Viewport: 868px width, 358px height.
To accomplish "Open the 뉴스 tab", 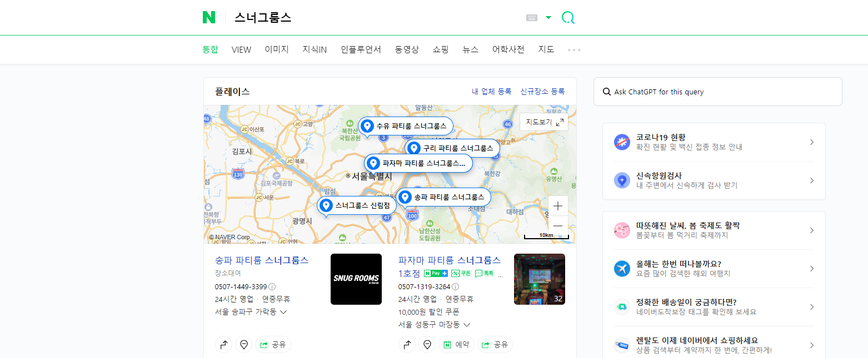I will pos(470,49).
